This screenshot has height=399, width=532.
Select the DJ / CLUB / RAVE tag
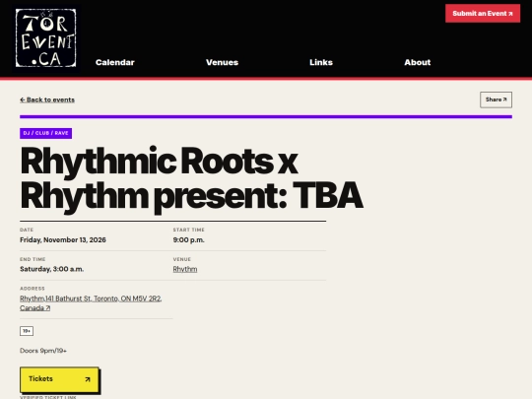coord(45,133)
